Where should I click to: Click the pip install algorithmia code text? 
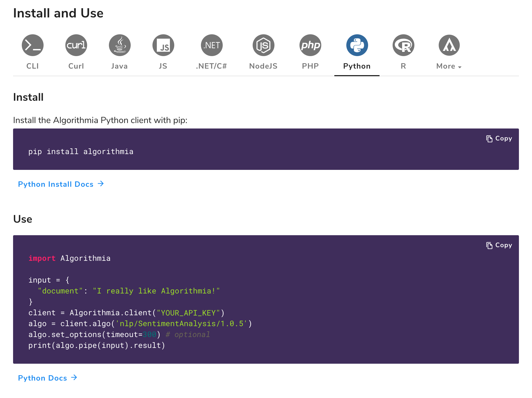81,152
